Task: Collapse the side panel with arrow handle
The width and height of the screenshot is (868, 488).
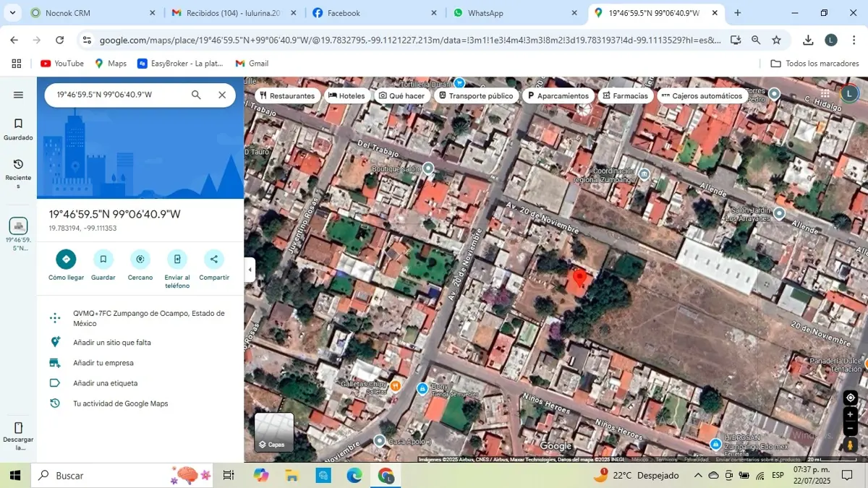Action: click(250, 270)
